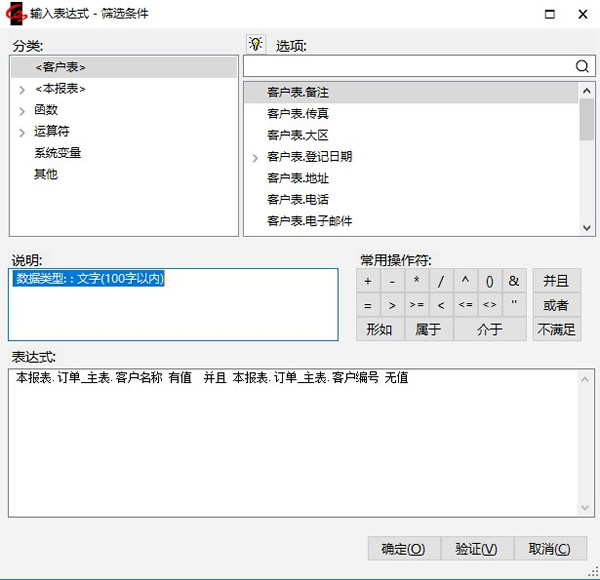This screenshot has height=580, width=600.
Task: Expand the 函数 category node
Action: [x=21, y=110]
